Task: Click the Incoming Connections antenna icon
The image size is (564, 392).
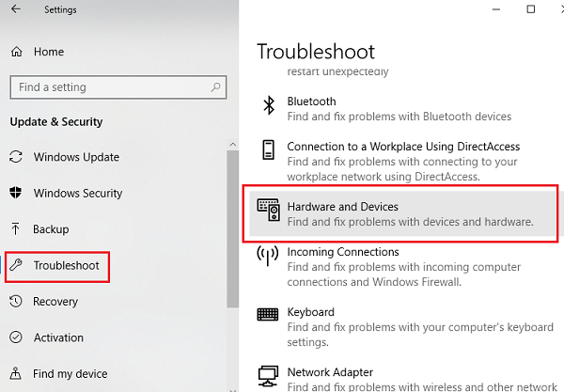Action: [267, 256]
